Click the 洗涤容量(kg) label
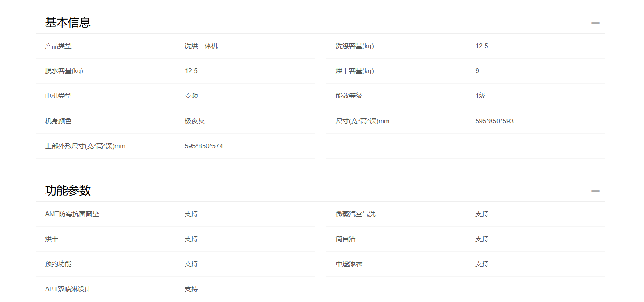The image size is (644, 302). (355, 46)
